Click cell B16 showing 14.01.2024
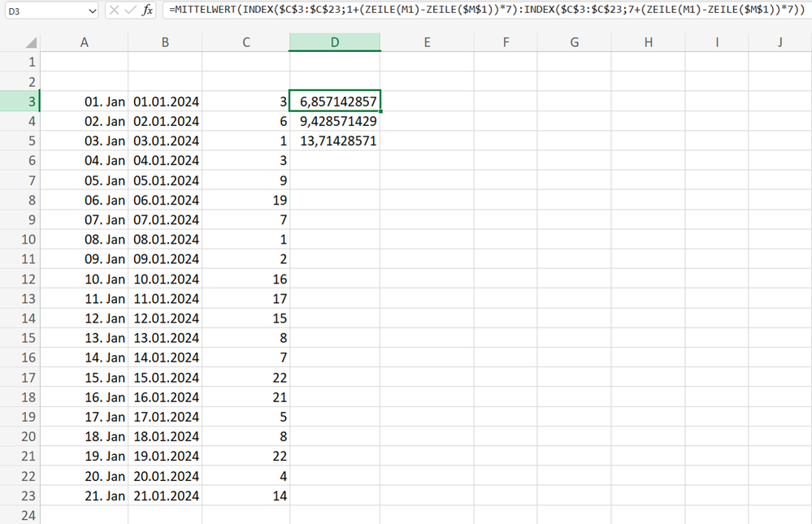 point(165,357)
